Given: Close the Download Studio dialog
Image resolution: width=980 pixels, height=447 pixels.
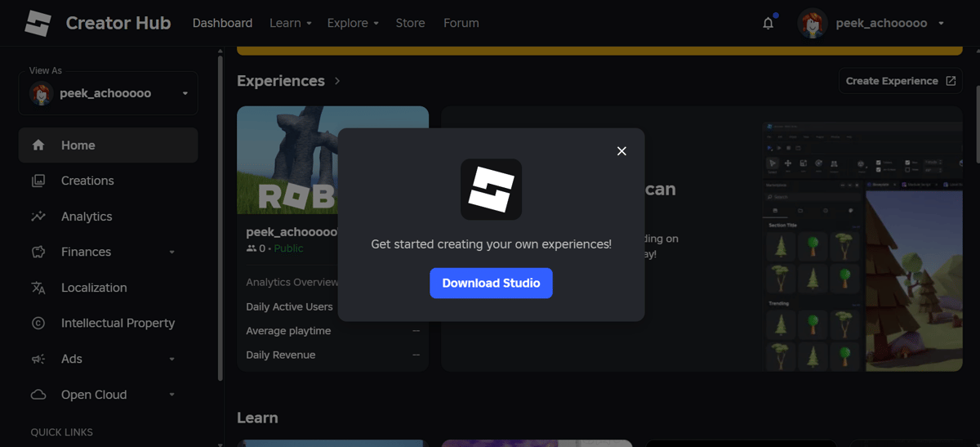Looking at the screenshot, I should tap(621, 151).
